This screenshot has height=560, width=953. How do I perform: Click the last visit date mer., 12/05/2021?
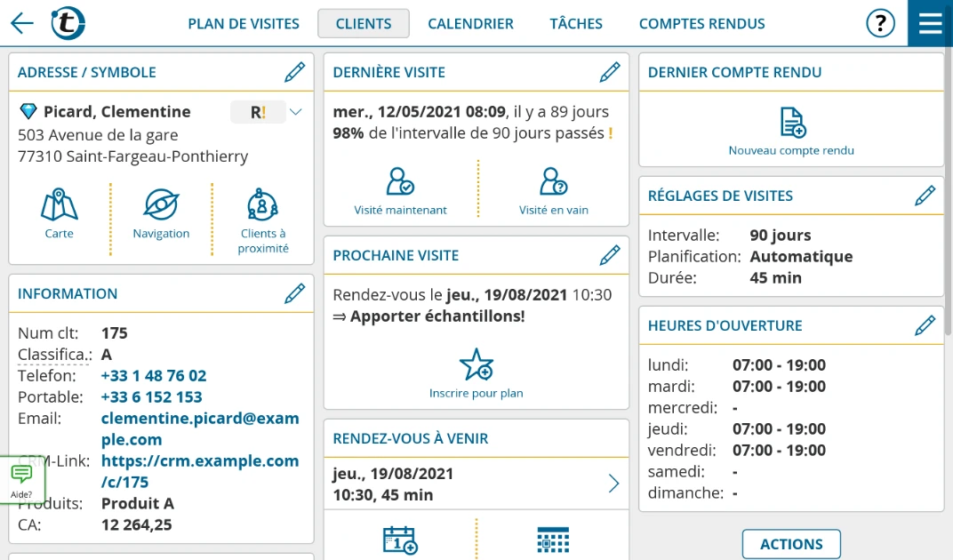click(x=420, y=111)
